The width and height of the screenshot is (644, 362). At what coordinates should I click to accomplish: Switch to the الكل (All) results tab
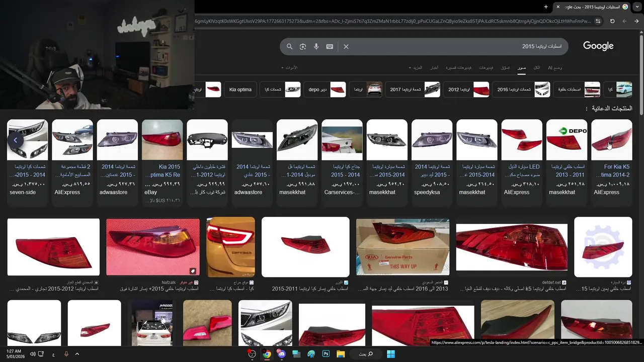pos(537,67)
